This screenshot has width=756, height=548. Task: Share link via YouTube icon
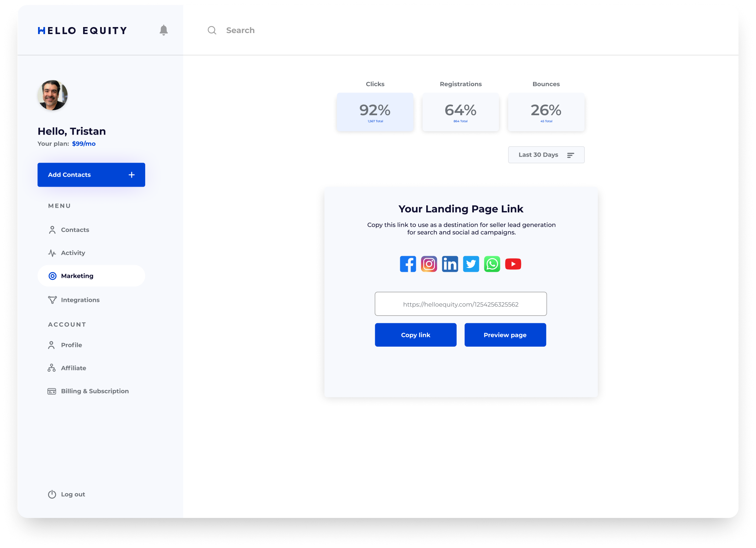click(513, 264)
